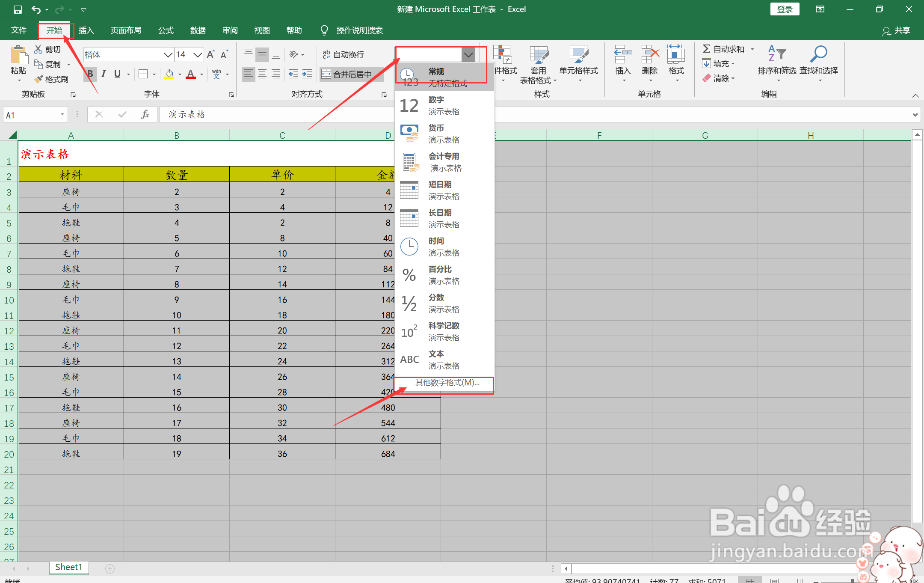The height and width of the screenshot is (583, 924).
Task: Click the Save icon in the title bar
Action: tap(18, 9)
